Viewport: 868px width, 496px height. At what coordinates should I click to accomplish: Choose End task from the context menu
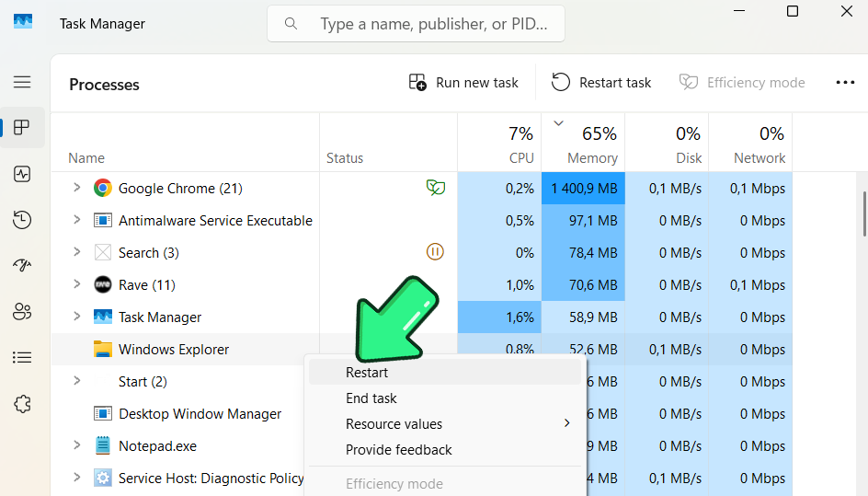[x=445, y=398]
